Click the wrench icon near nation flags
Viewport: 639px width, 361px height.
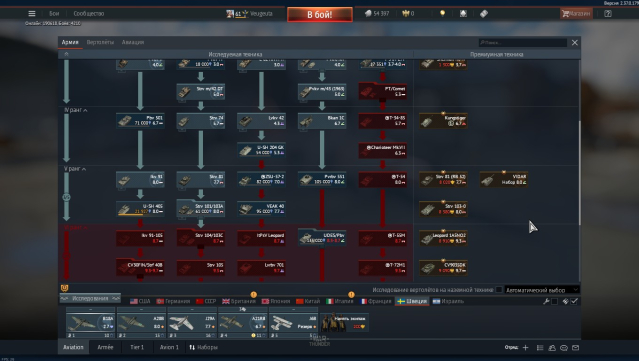click(546, 301)
